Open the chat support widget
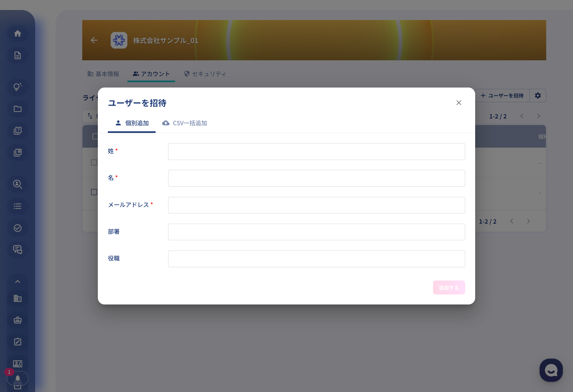 coord(551,370)
